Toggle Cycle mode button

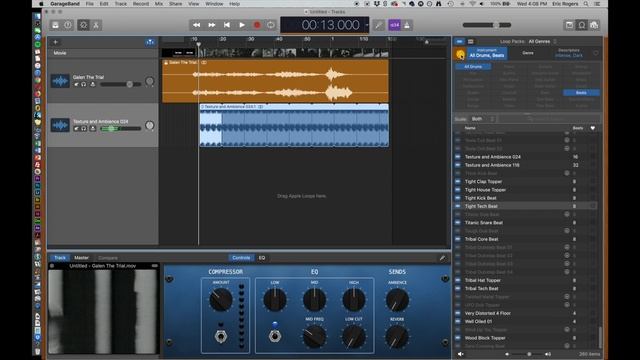[271, 25]
